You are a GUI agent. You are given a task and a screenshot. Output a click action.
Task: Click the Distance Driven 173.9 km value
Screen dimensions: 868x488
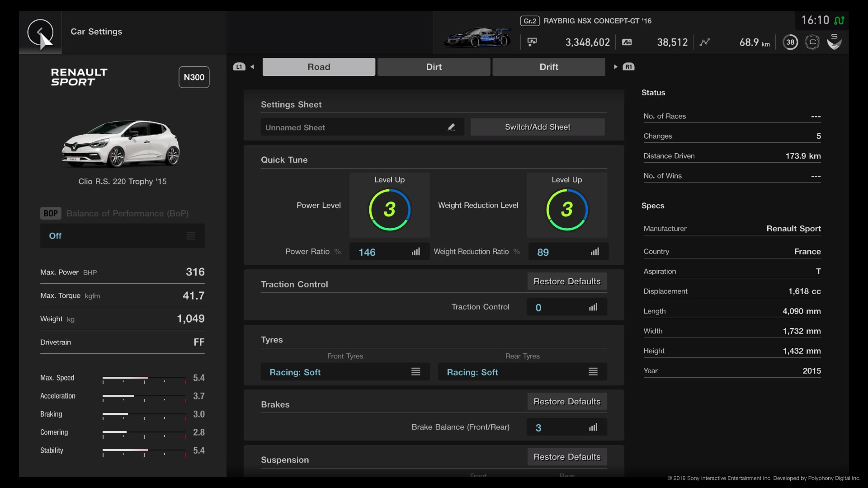pos(803,156)
